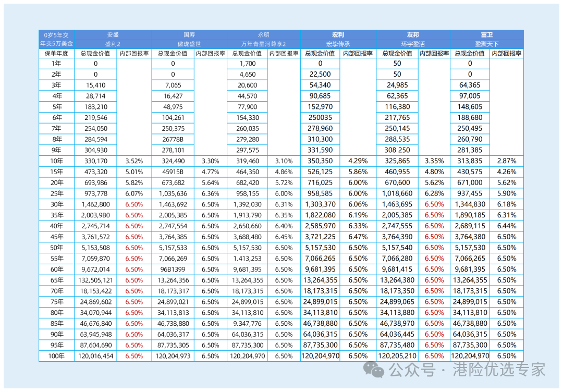Click the value 26778B
This screenshot has width=563, height=392.
pos(173,139)
